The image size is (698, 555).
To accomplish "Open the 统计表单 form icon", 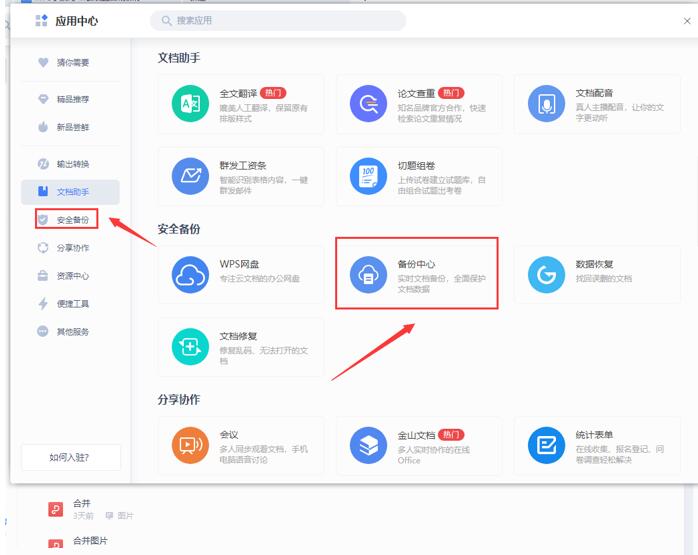I will (546, 445).
